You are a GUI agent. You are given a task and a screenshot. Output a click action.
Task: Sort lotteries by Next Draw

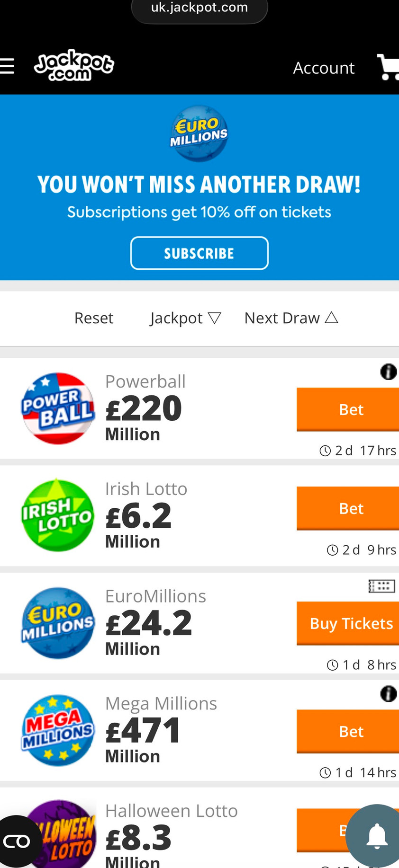(291, 318)
